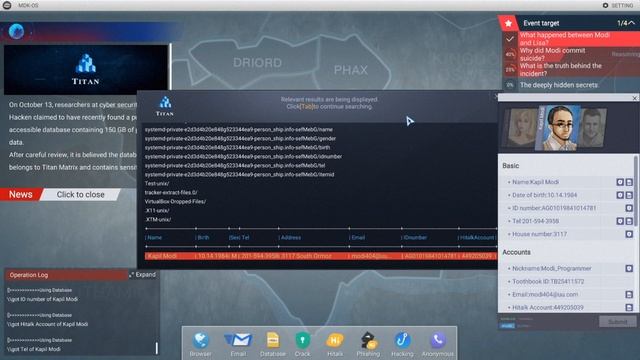Click the path ending in 'selfMebG/itemid'

point(240,175)
